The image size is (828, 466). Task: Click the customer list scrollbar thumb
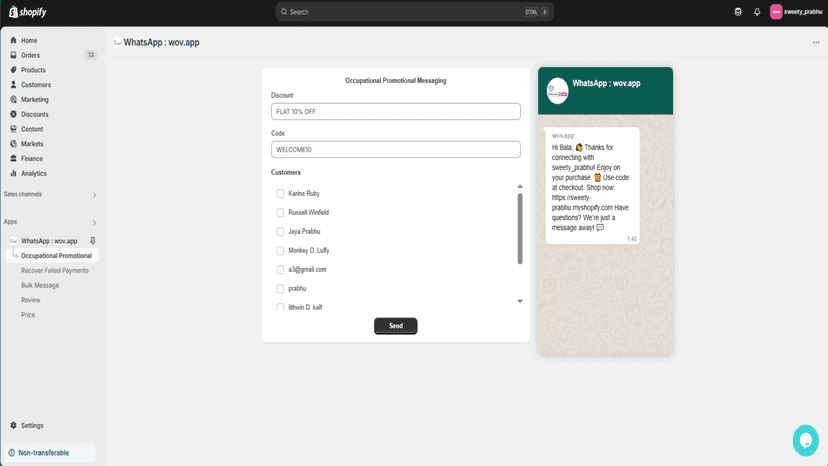[520, 229]
